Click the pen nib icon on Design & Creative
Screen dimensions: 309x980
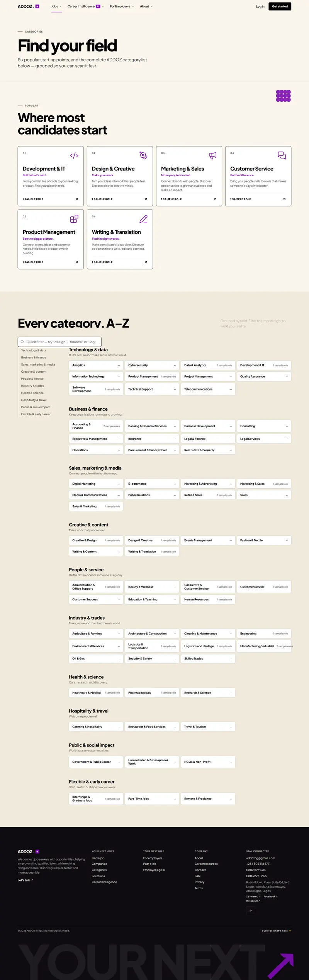tap(143, 155)
